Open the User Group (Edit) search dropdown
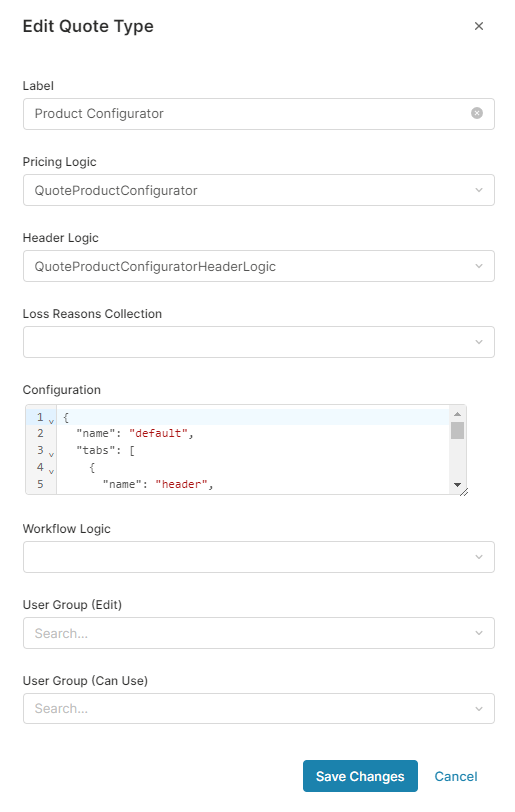Screen dimensions: 515x812 coord(259,633)
